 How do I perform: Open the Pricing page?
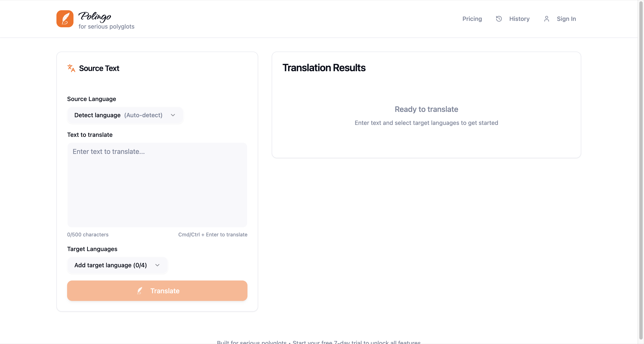pyautogui.click(x=472, y=19)
